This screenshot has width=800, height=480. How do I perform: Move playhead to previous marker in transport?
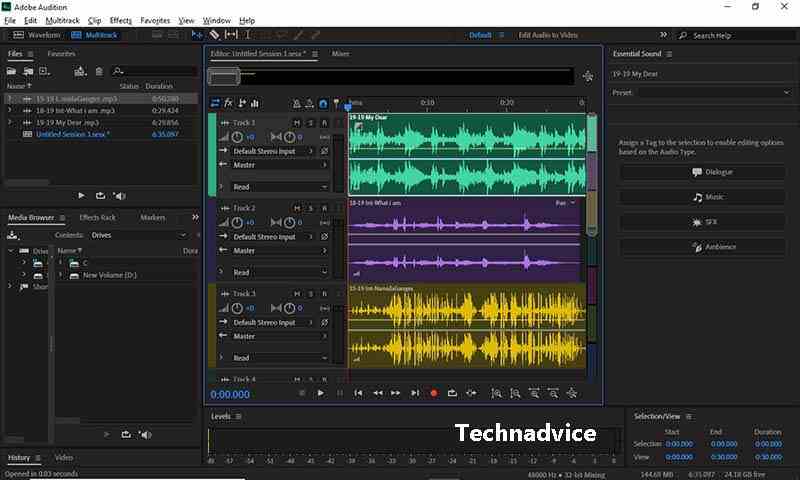tap(358, 393)
